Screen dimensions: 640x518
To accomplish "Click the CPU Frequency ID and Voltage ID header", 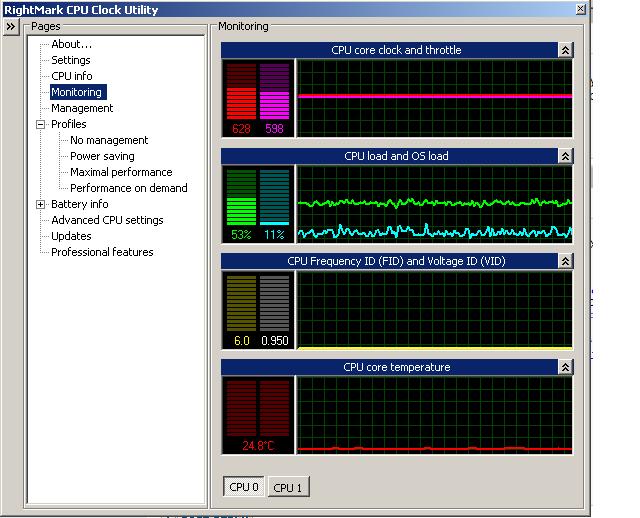I will coord(389,261).
